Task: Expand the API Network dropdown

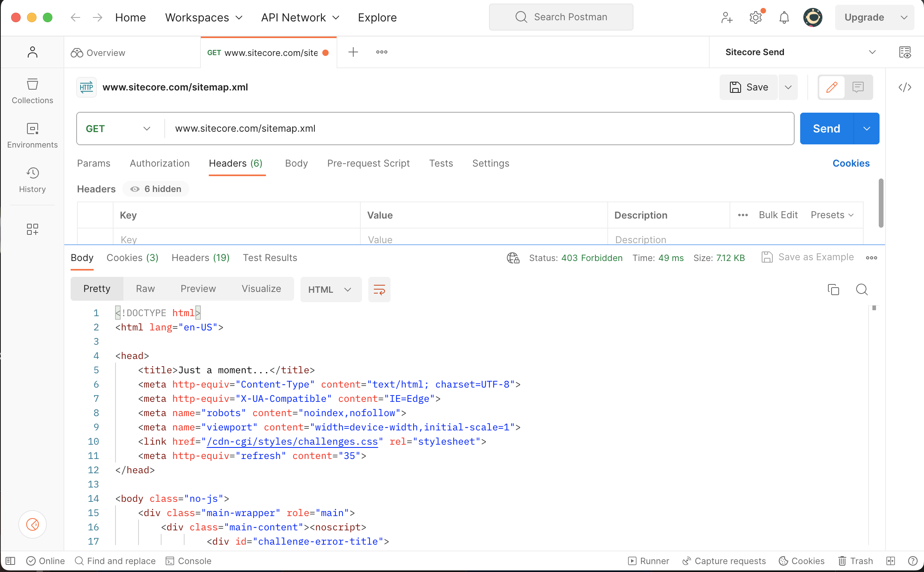Action: coord(300,17)
